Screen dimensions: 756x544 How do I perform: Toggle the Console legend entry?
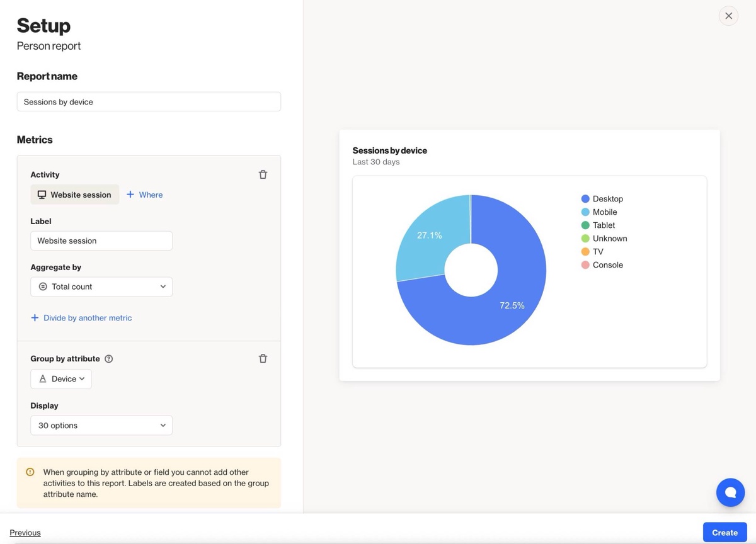pos(602,265)
